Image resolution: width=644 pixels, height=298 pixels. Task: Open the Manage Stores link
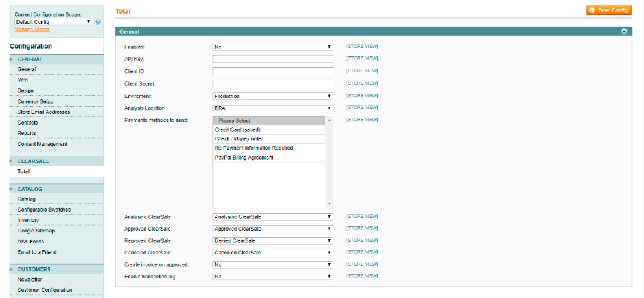(32, 29)
